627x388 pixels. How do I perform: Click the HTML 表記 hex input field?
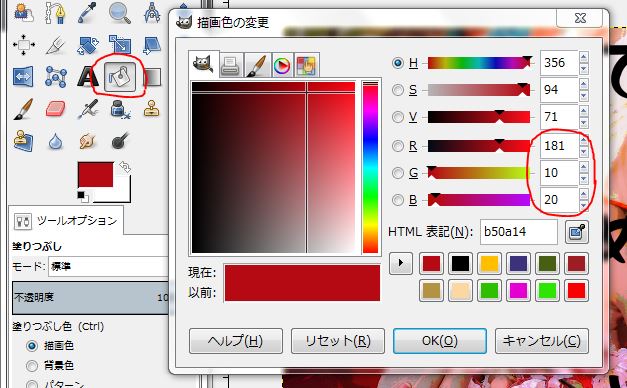519,232
